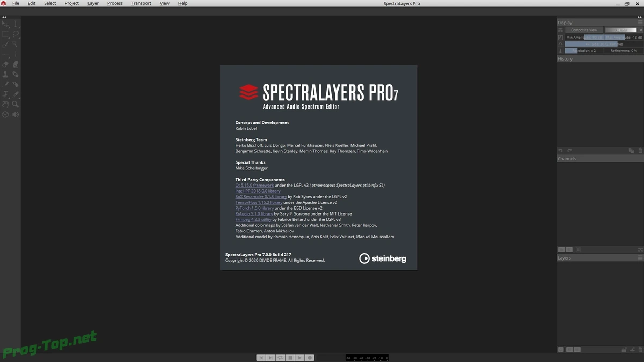Open the Transport menu
The width and height of the screenshot is (644, 362).
[141, 3]
